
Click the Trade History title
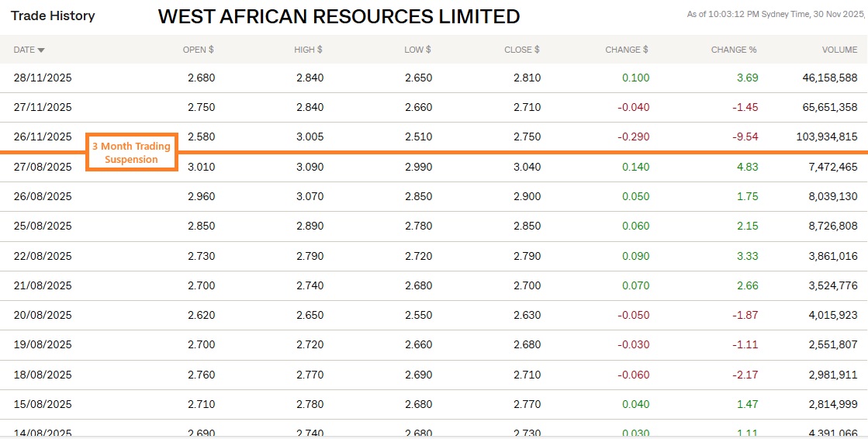point(53,16)
